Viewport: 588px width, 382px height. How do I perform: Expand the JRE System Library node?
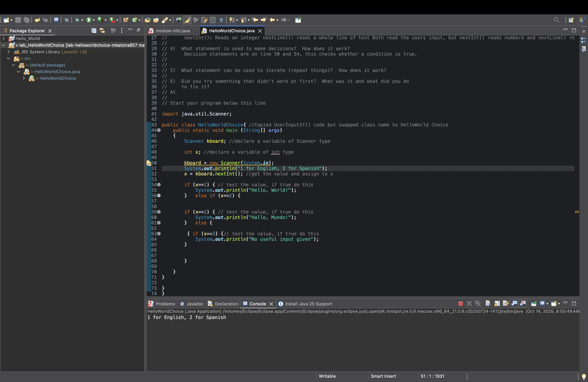tap(9, 52)
